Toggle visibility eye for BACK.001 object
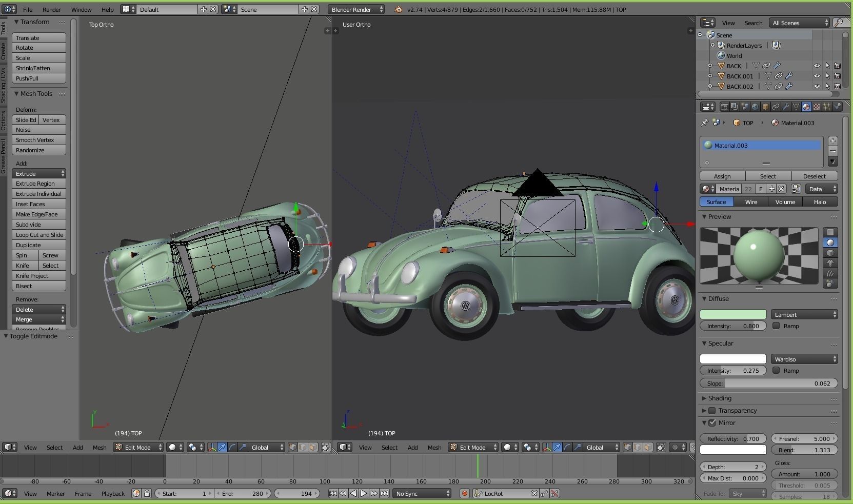Image resolution: width=853 pixels, height=504 pixels. (x=817, y=76)
